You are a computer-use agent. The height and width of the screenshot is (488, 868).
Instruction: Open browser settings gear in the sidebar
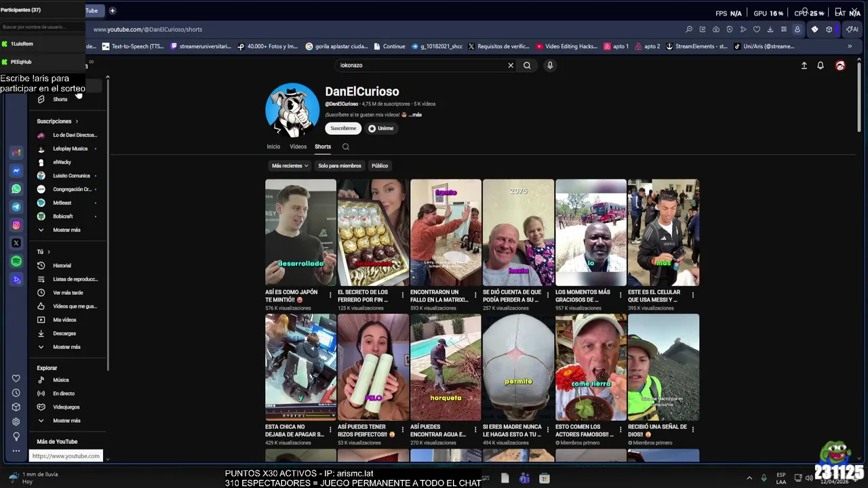click(16, 422)
